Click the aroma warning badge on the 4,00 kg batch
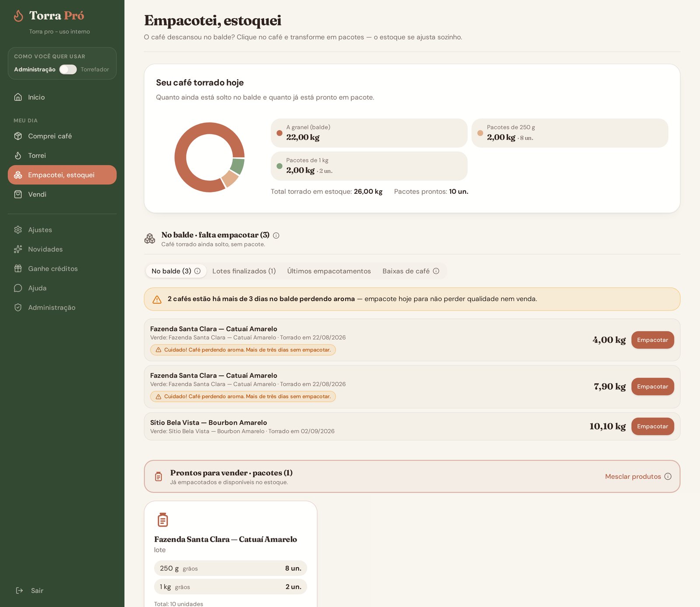Screen dimensions: 700x607 pos(243,350)
